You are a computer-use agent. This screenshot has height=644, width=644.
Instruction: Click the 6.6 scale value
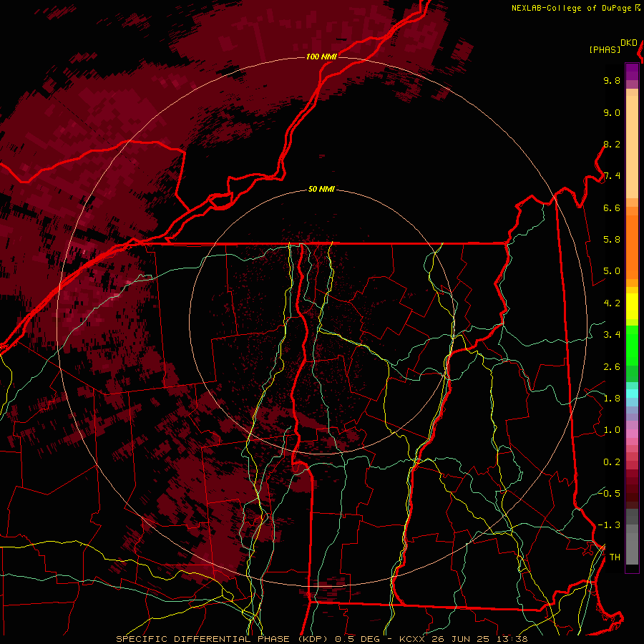click(x=612, y=208)
